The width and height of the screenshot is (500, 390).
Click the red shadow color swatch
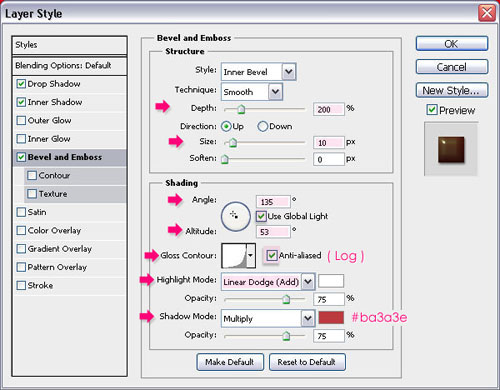pyautogui.click(x=331, y=317)
